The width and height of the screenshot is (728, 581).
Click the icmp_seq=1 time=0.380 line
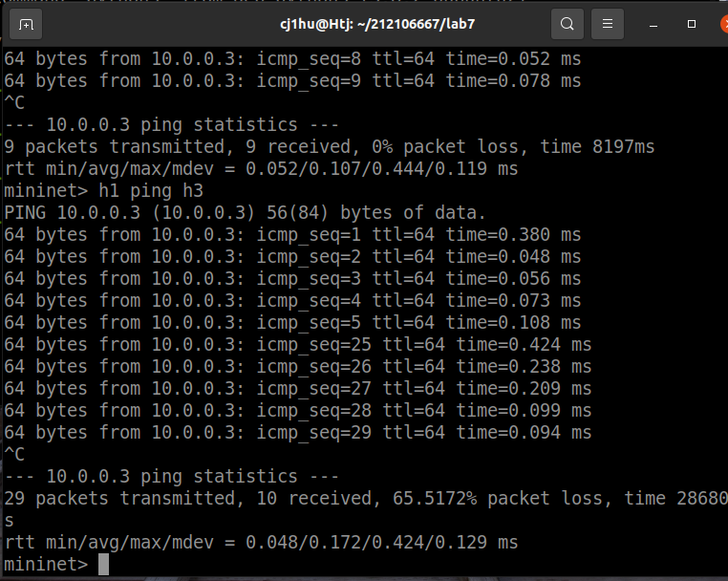click(x=292, y=234)
